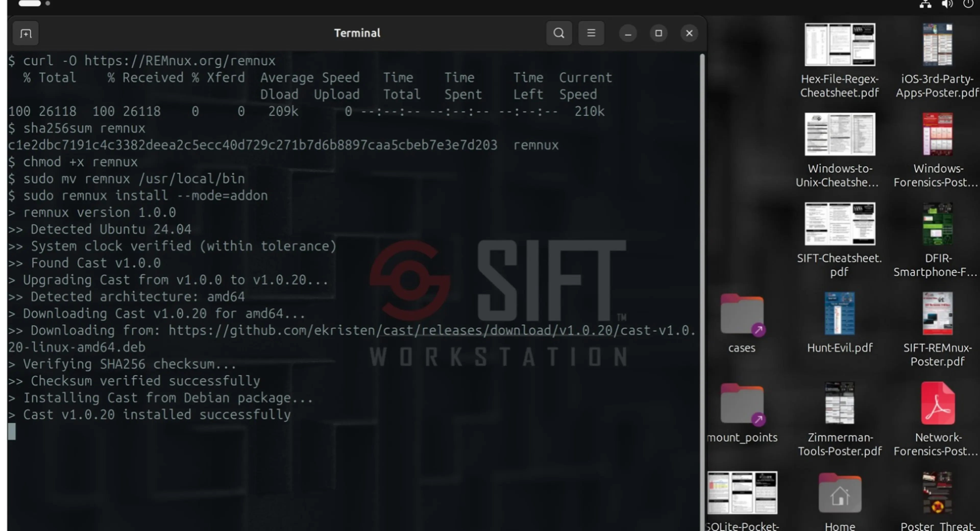980x531 pixels.
Task: Click 'Checksum verified successfully' line
Action: click(134, 381)
